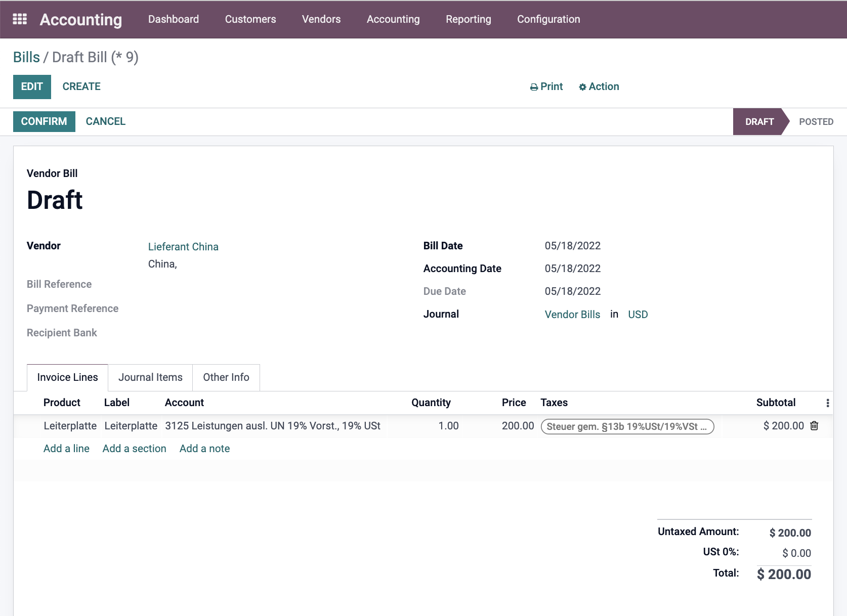847x616 pixels.
Task: Open the Vendors menu
Action: pyautogui.click(x=321, y=19)
